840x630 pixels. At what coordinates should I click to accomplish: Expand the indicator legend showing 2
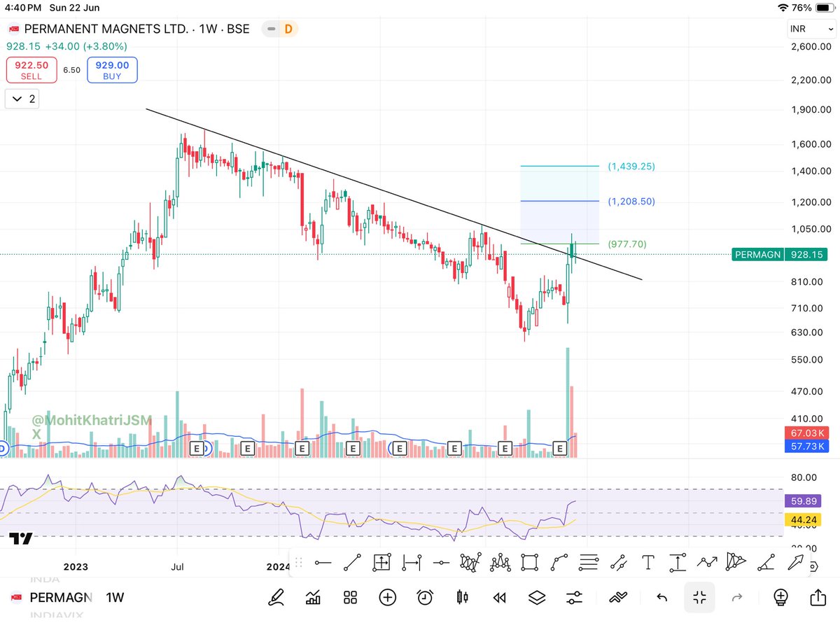22,99
